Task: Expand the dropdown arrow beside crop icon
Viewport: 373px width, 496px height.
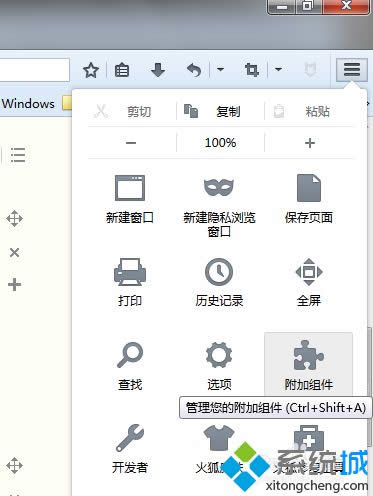Action: coord(278,70)
